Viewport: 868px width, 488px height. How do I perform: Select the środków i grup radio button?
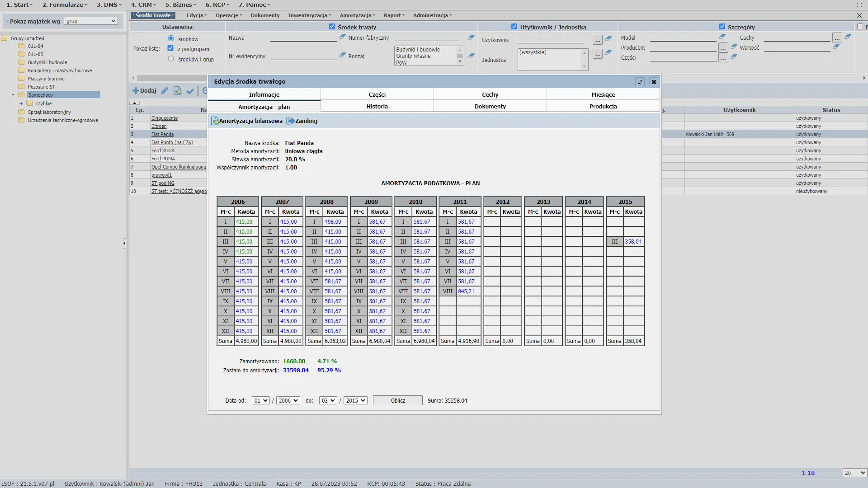[171, 59]
